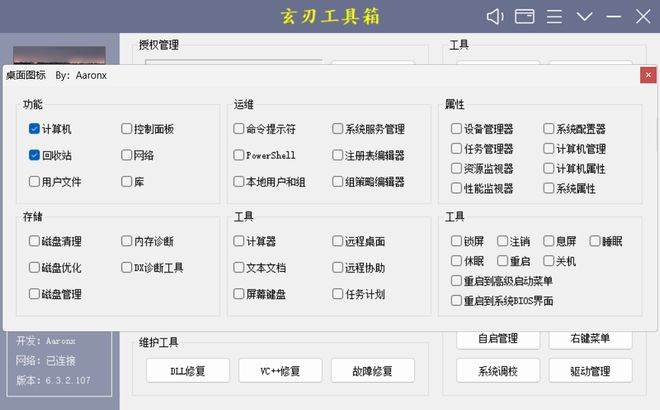The width and height of the screenshot is (660, 410).
Task: Check the 命令提示符 option
Action: (x=239, y=128)
